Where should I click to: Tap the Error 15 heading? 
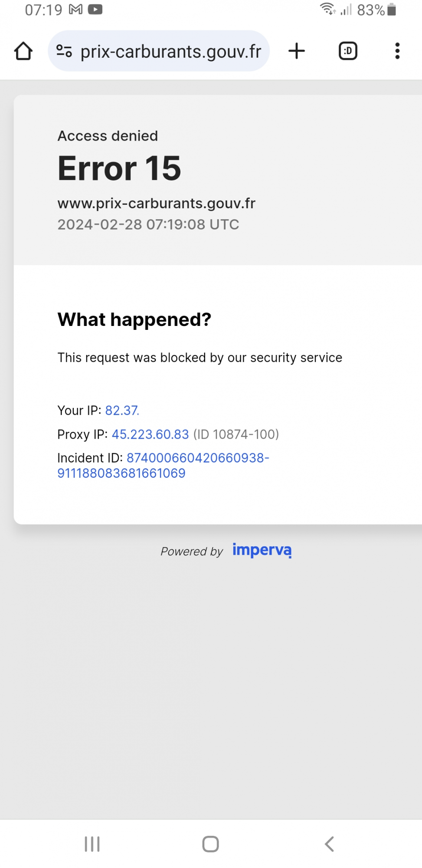pos(119,168)
